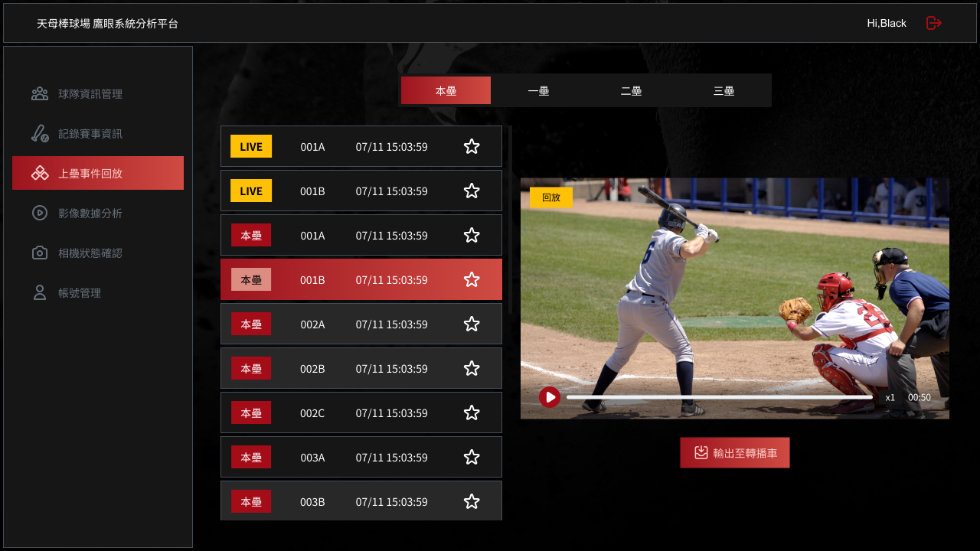Toggle star on the LIVE 001B row

coord(472,191)
